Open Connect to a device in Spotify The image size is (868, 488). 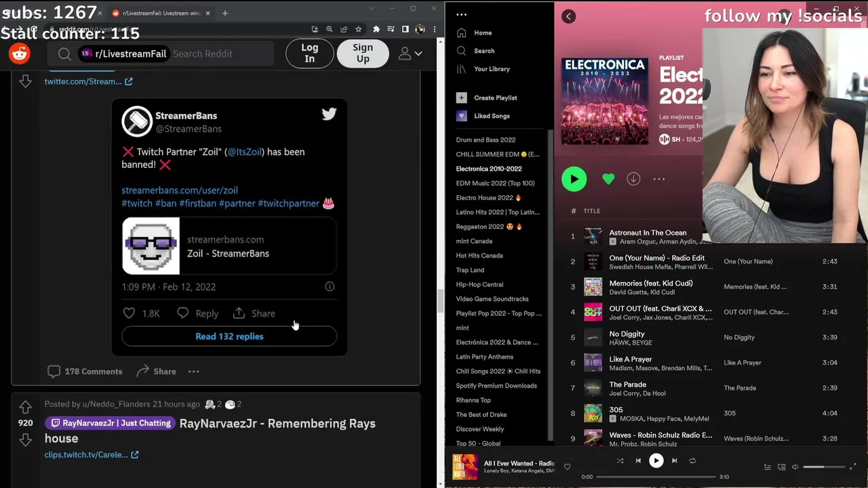click(781, 467)
